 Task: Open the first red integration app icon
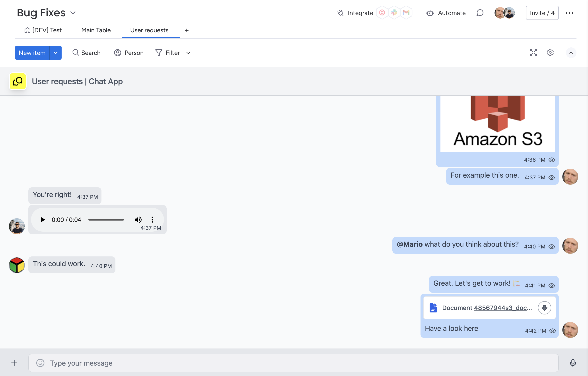(x=382, y=13)
